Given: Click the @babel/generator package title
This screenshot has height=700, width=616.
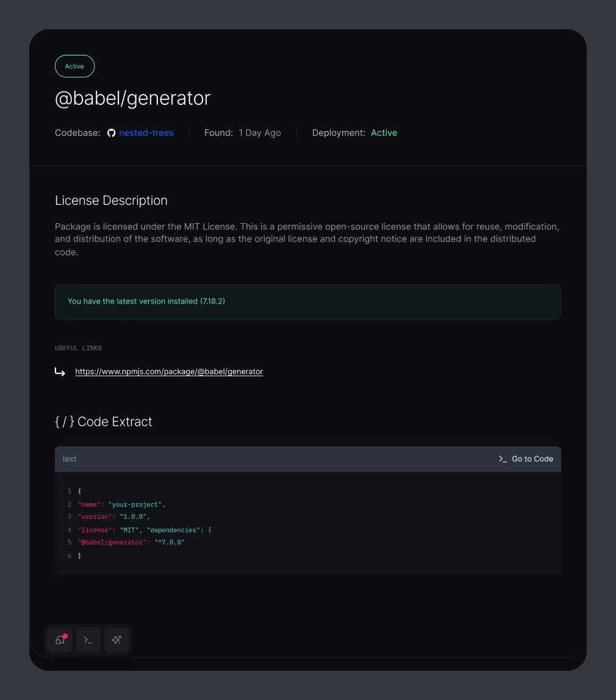Looking at the screenshot, I should click(132, 98).
